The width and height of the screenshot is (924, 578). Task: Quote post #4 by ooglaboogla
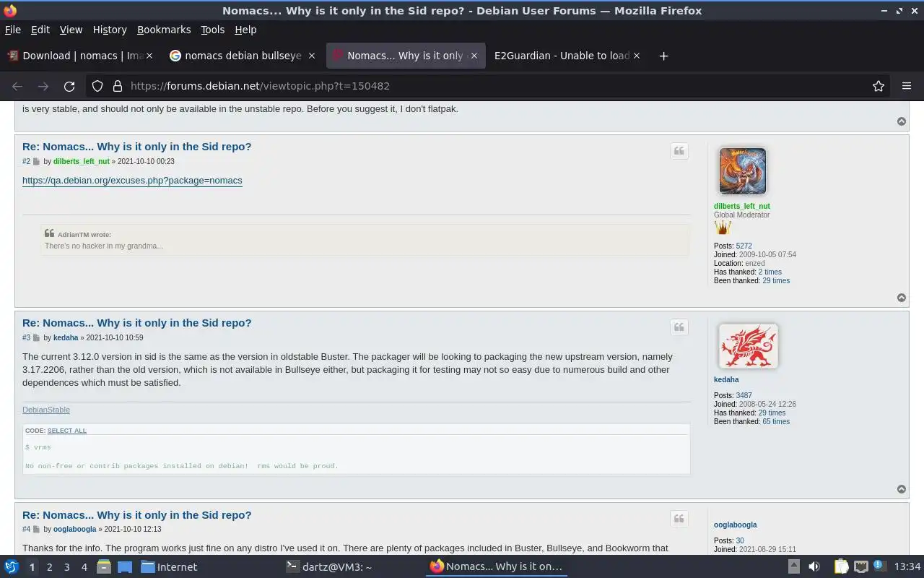679,519
